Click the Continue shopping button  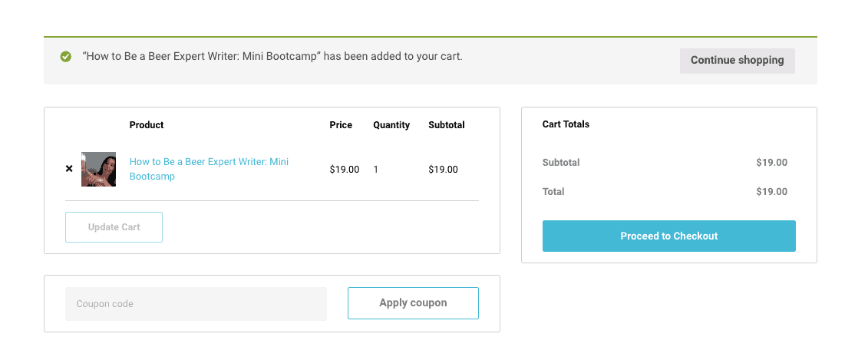[738, 61]
